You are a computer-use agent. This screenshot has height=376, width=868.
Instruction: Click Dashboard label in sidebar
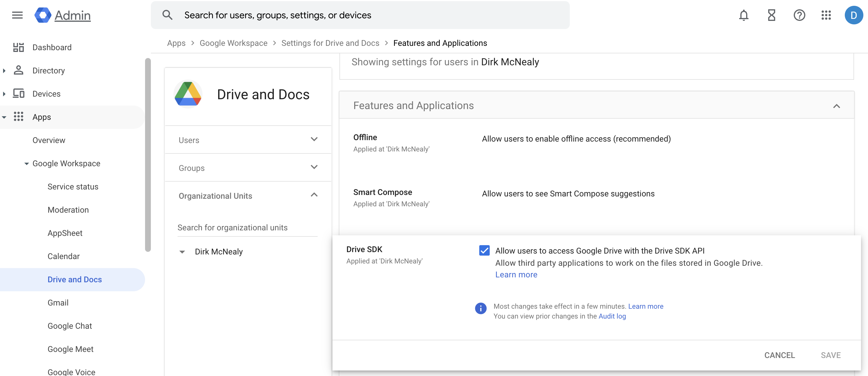point(52,48)
